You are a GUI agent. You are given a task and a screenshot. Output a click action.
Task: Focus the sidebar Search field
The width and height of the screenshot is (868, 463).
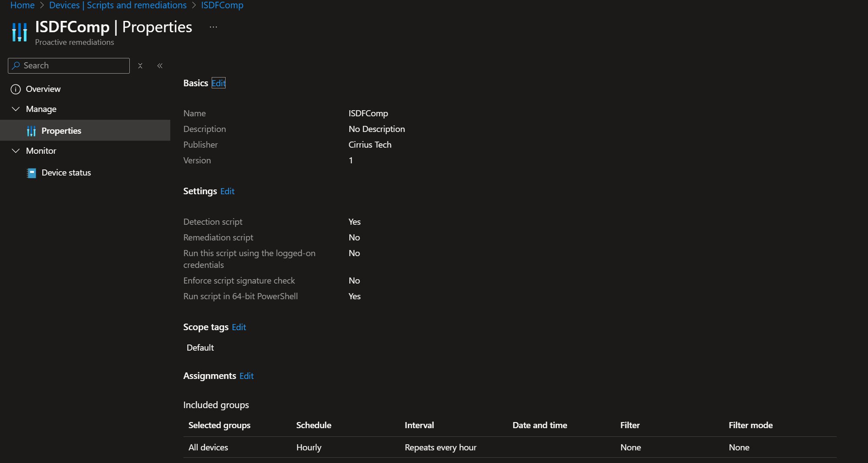coord(69,66)
